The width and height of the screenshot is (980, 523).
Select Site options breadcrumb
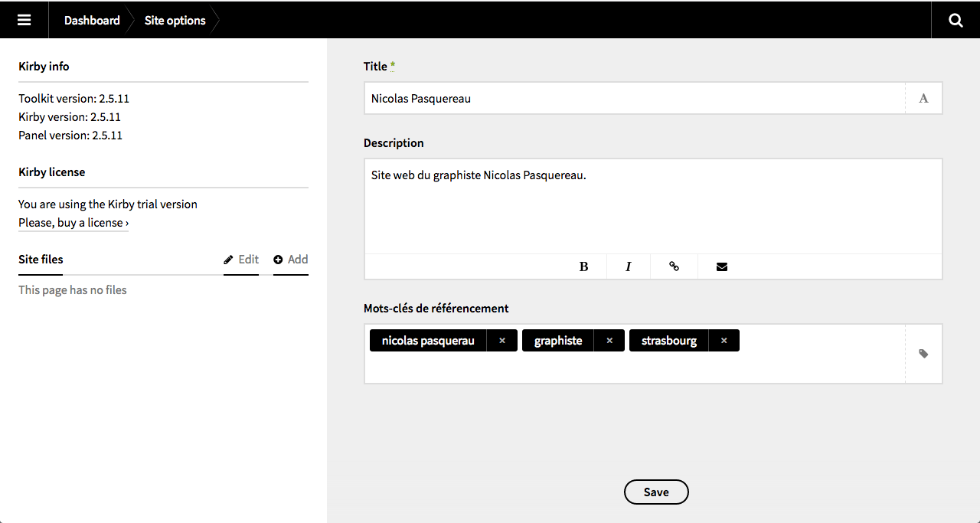coord(175,20)
